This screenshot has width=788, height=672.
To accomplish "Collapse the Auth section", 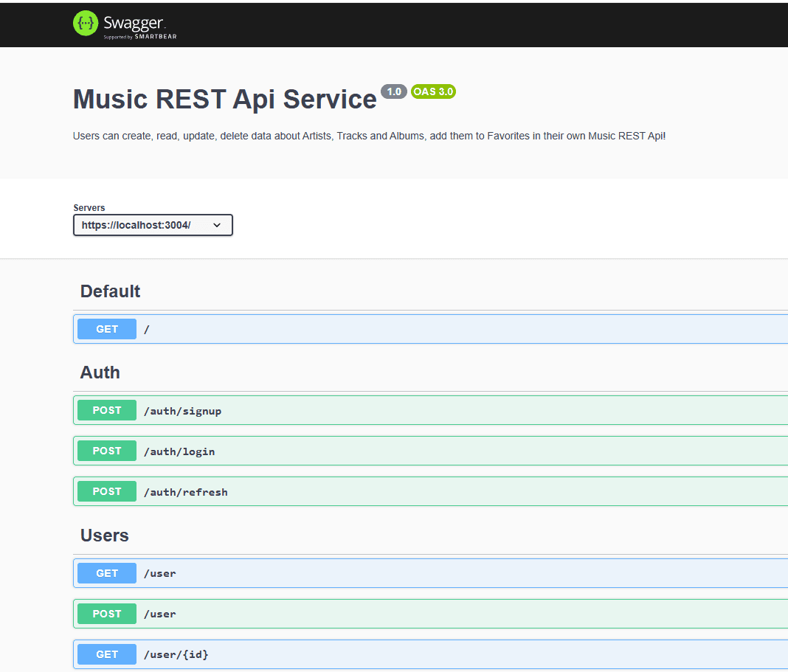I will (100, 373).
